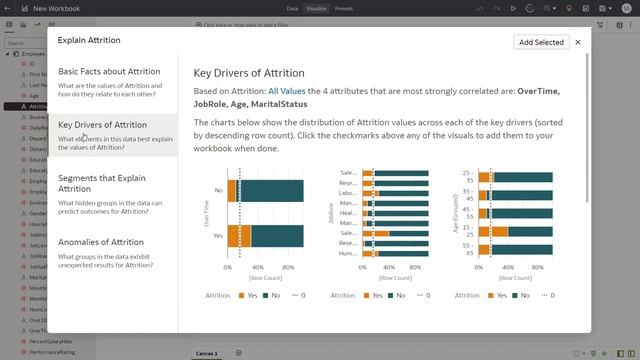The height and width of the screenshot is (360, 640).
Task: Click the orange Yes swatch in OverTime legend
Action: (x=241, y=296)
